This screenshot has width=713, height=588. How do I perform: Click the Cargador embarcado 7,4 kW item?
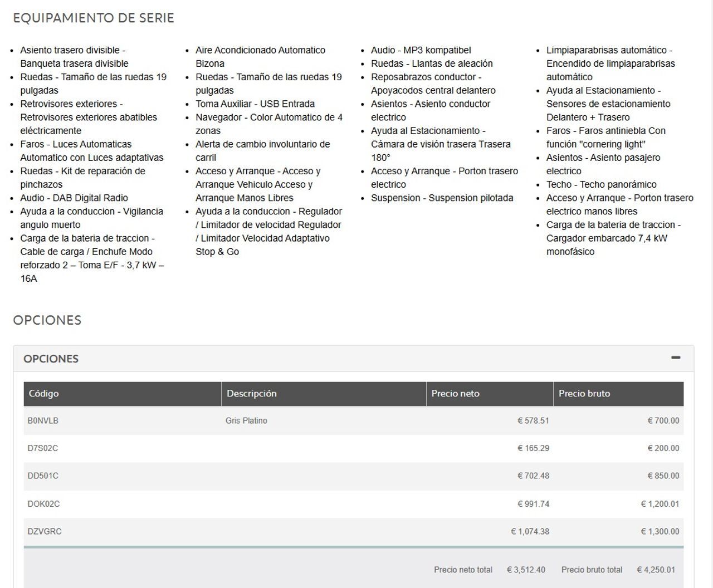click(613, 238)
